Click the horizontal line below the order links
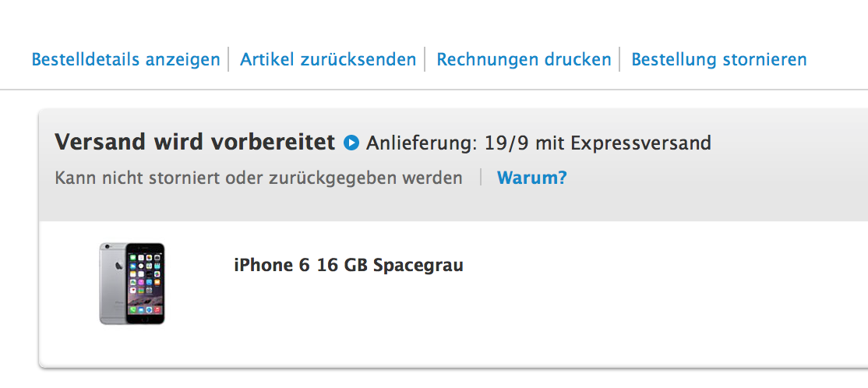The width and height of the screenshot is (868, 388). [x=434, y=90]
